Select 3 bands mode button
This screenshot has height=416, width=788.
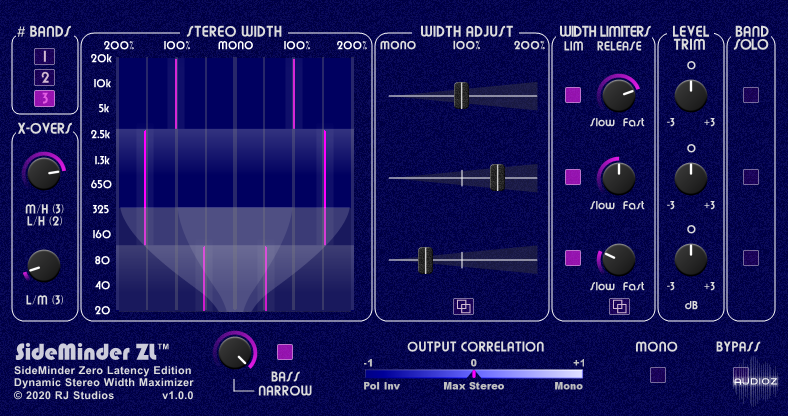[x=45, y=98]
